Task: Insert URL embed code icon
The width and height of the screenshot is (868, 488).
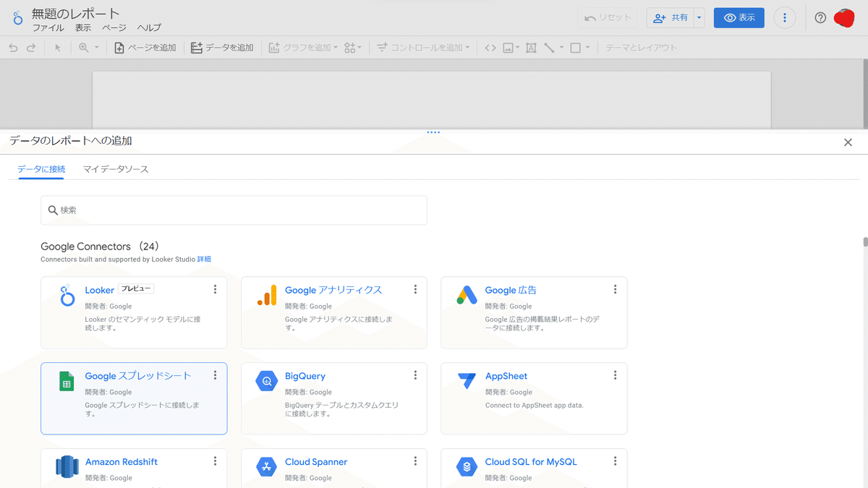Action: click(490, 48)
